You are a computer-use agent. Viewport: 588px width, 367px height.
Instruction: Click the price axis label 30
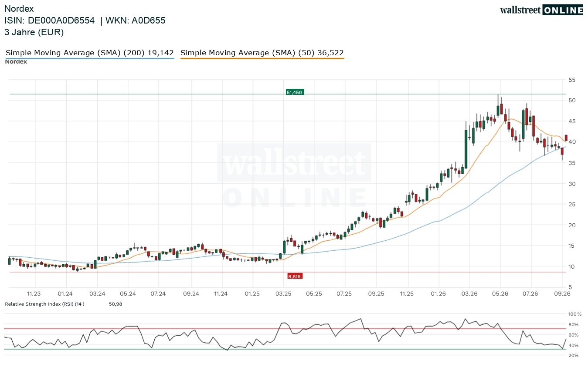[571, 184]
